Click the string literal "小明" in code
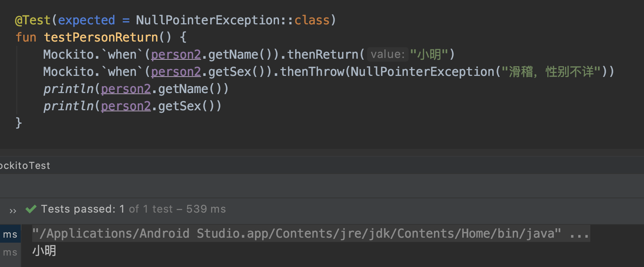644x267 pixels. point(429,55)
